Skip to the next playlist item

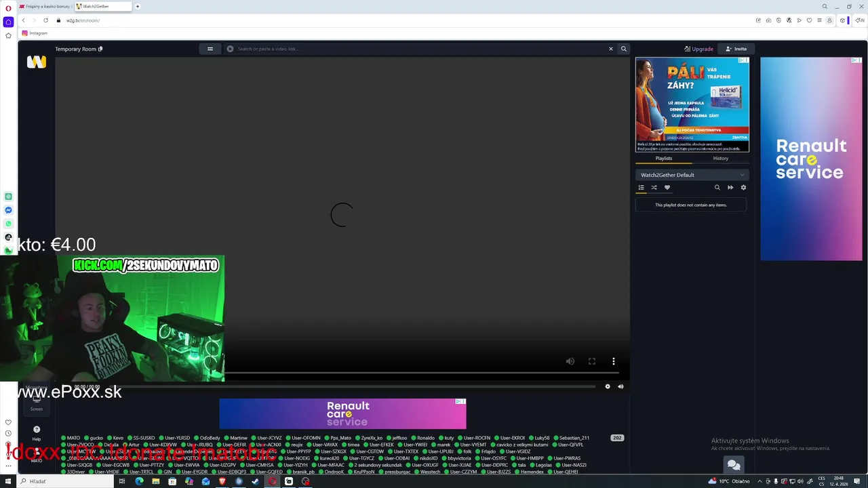pyautogui.click(x=730, y=188)
